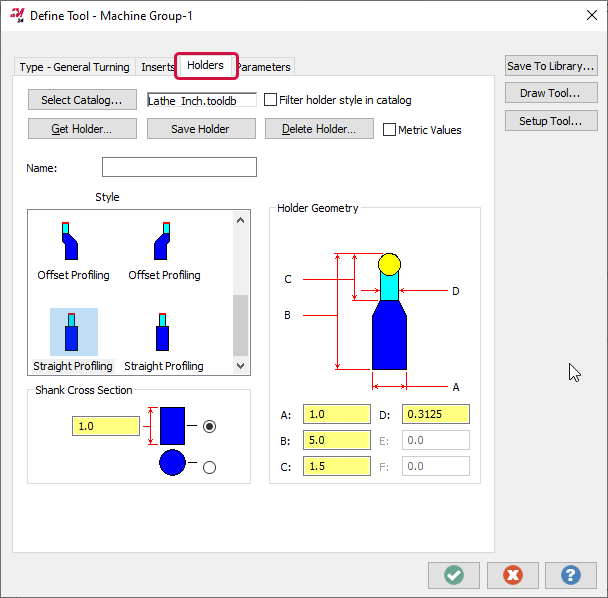Click the red X cancel icon

click(x=513, y=575)
